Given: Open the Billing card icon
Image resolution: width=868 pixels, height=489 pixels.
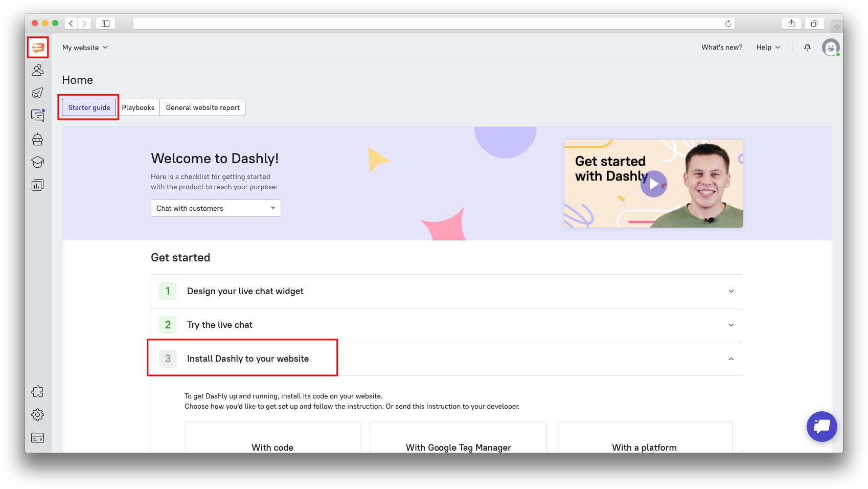Looking at the screenshot, I should [38, 438].
